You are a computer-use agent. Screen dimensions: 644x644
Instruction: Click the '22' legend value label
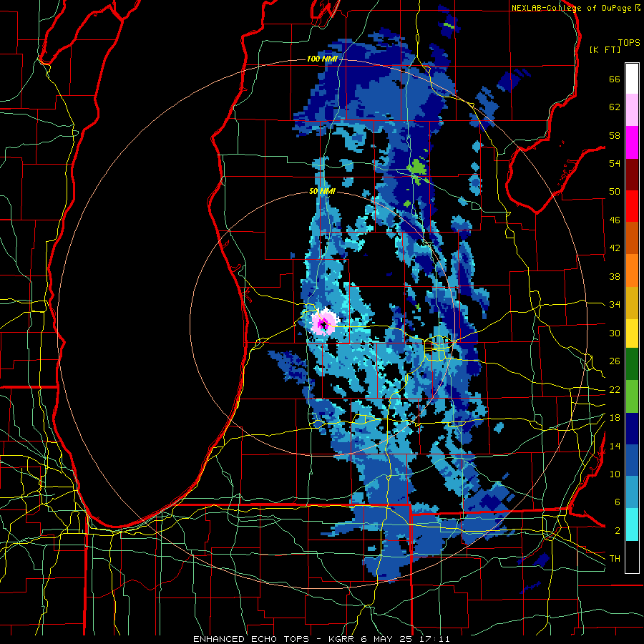[615, 389]
